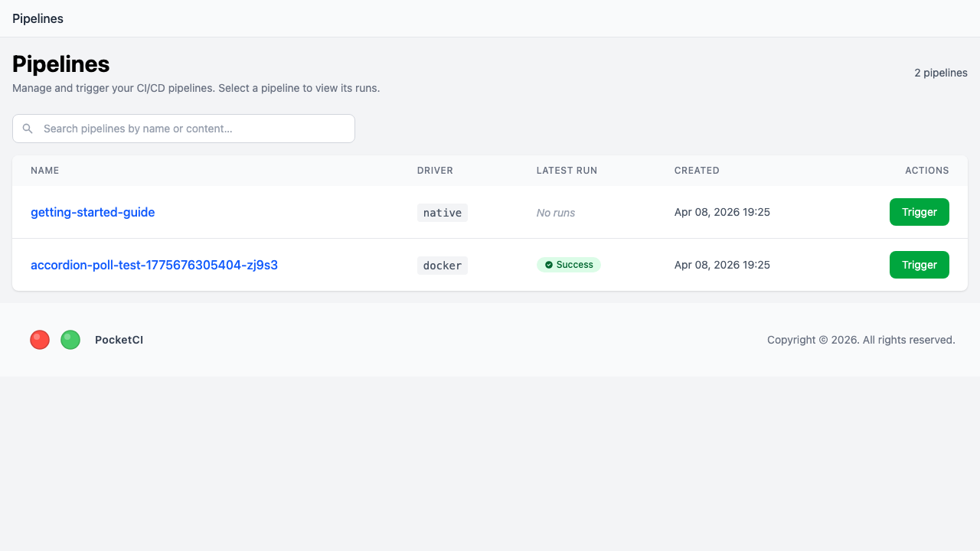Screen dimensions: 980x551
Task: Open the accordion-poll-test pipeline link
Action: click(x=154, y=265)
